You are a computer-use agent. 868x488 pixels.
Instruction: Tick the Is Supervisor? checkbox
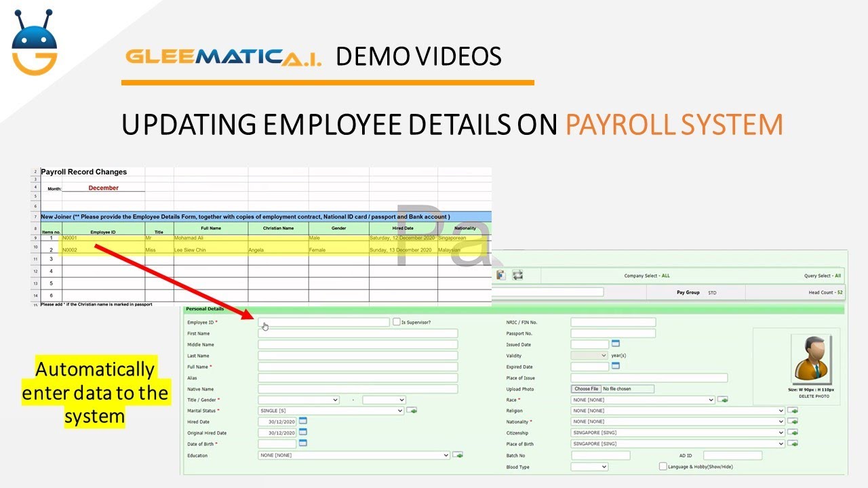point(397,322)
